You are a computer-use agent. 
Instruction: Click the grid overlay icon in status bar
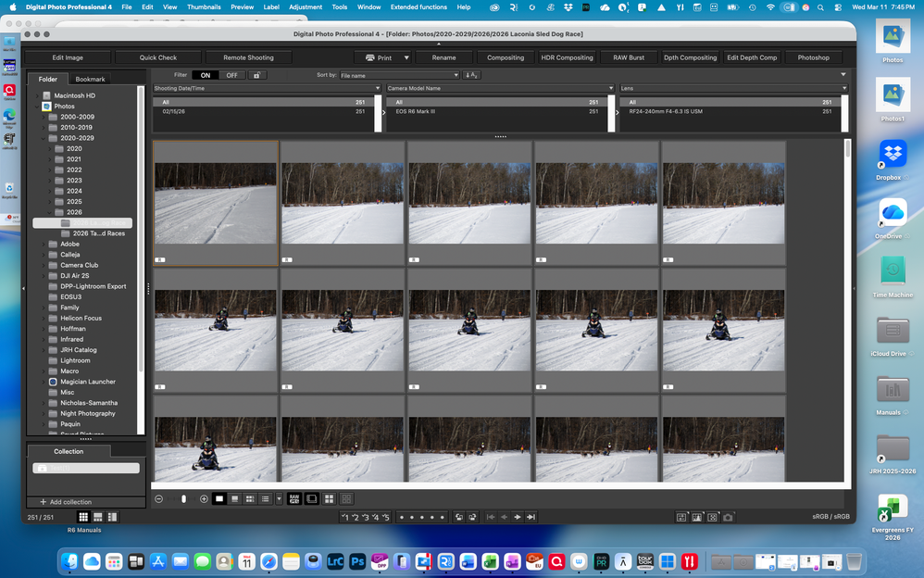681,517
